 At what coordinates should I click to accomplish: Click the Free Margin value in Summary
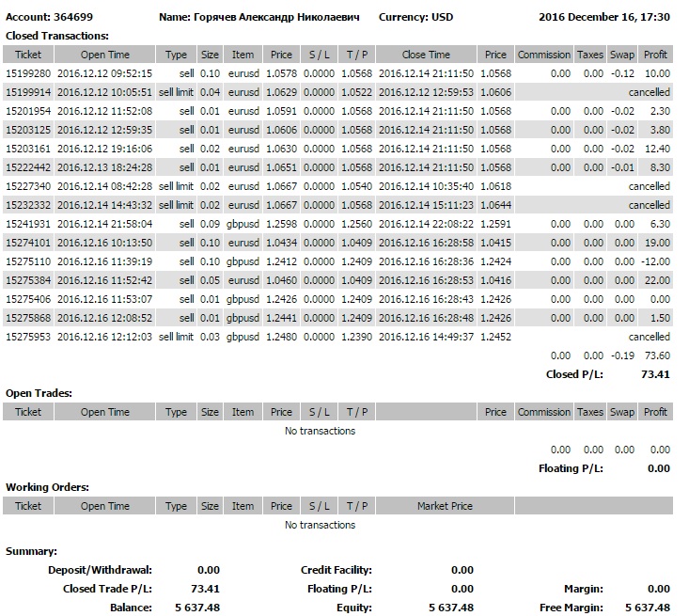click(648, 608)
